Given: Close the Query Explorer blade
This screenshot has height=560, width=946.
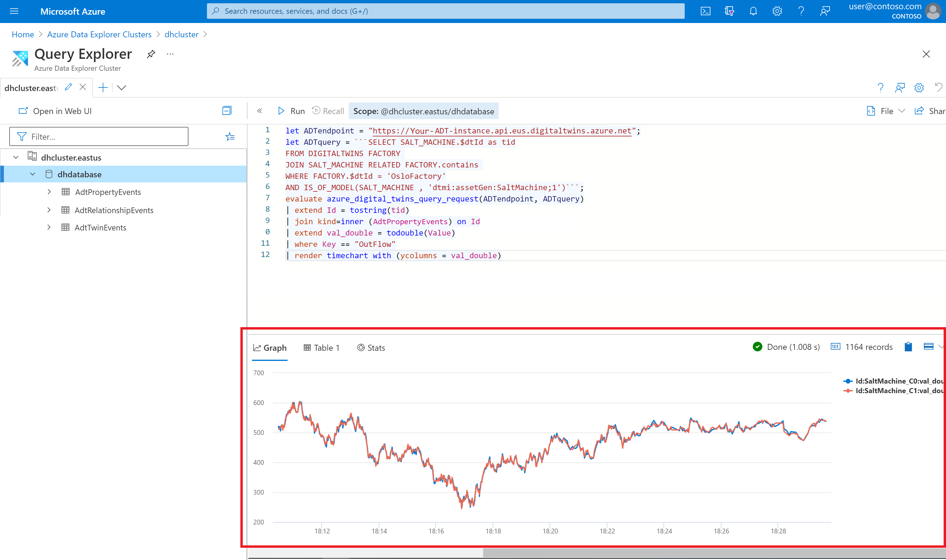Looking at the screenshot, I should [x=926, y=54].
